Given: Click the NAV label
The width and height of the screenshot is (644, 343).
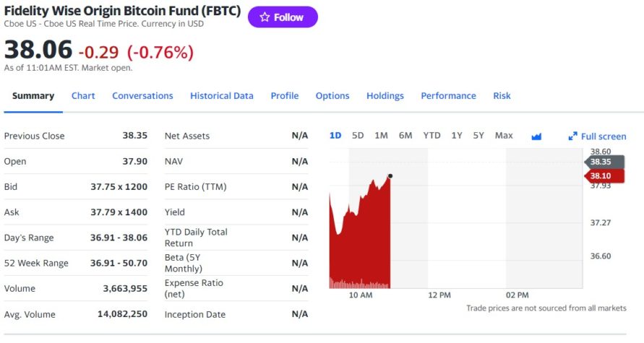Looking at the screenshot, I should (173, 161).
